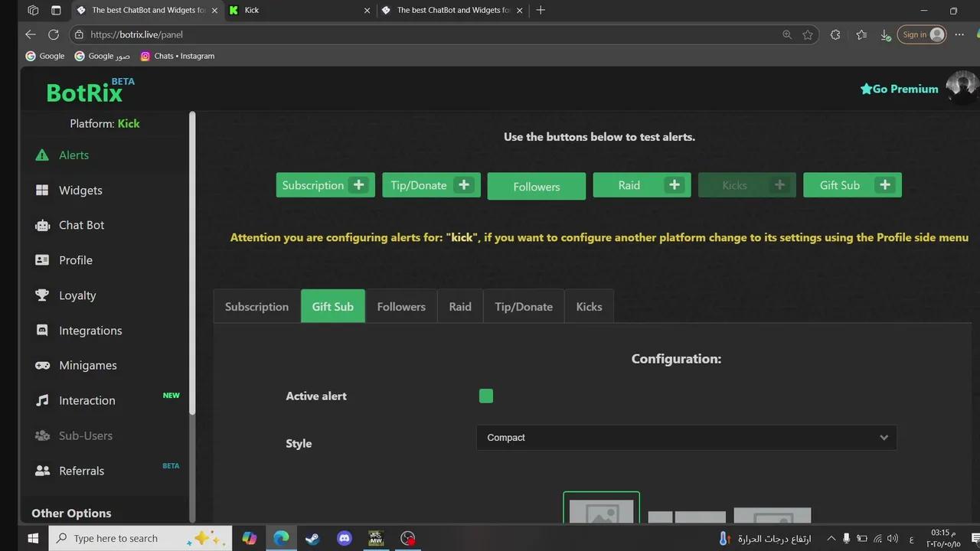The image size is (980, 551).
Task: Click plus icon on Raid test button
Action: 674,184
